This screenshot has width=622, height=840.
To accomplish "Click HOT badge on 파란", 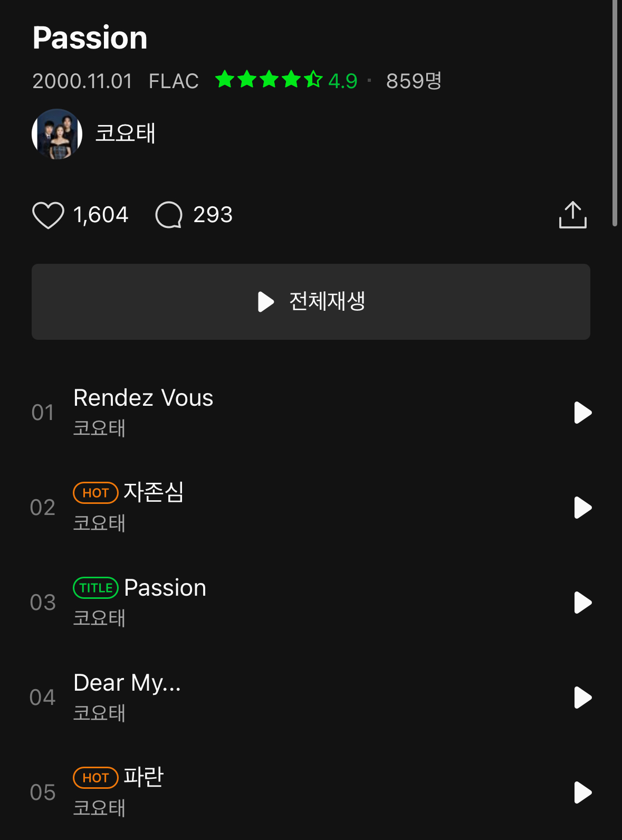I will pyautogui.click(x=95, y=778).
